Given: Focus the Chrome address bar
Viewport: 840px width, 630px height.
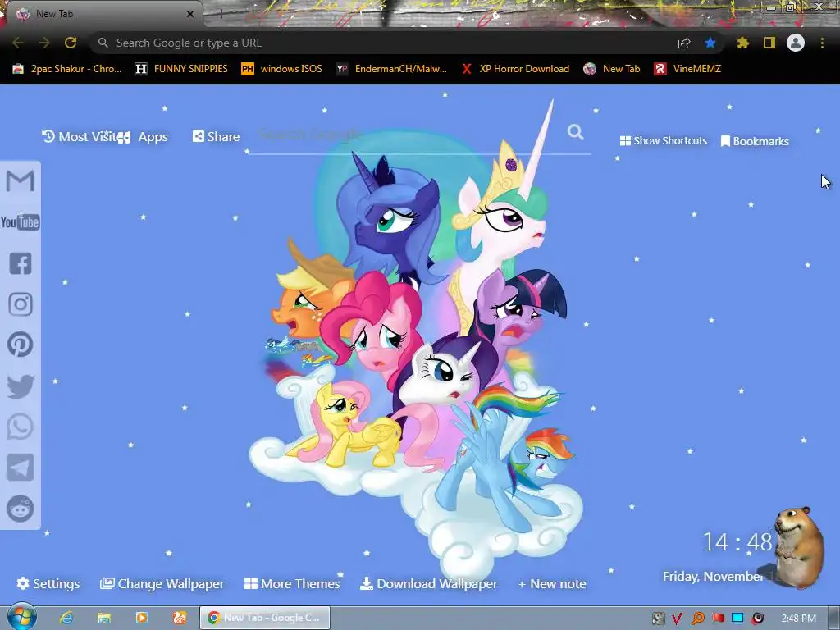Looking at the screenshot, I should pos(386,43).
